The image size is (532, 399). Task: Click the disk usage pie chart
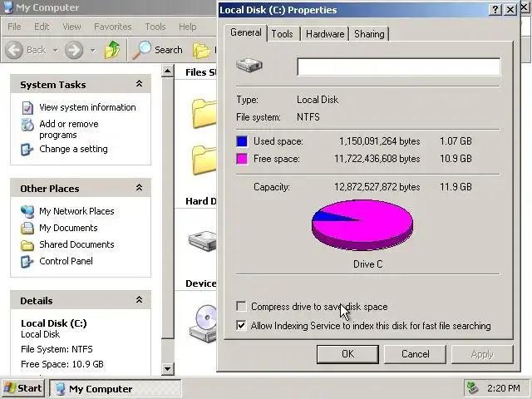pyautogui.click(x=362, y=225)
